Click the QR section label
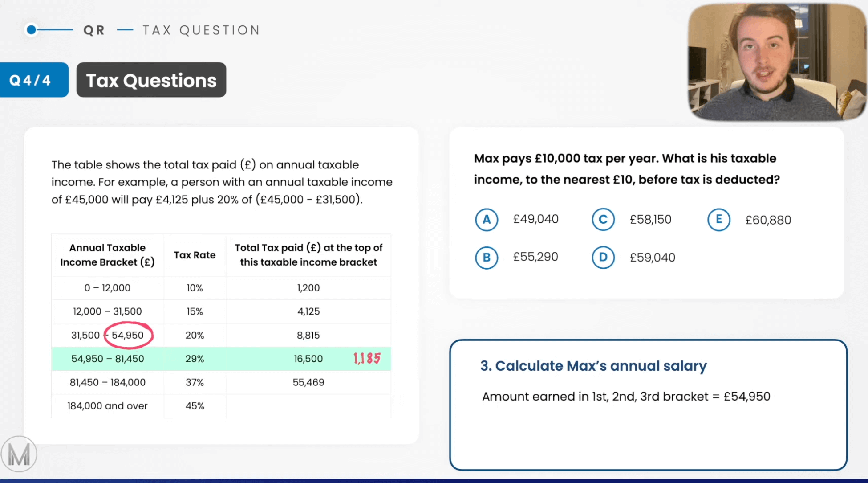This screenshot has height=483, width=868. [94, 30]
